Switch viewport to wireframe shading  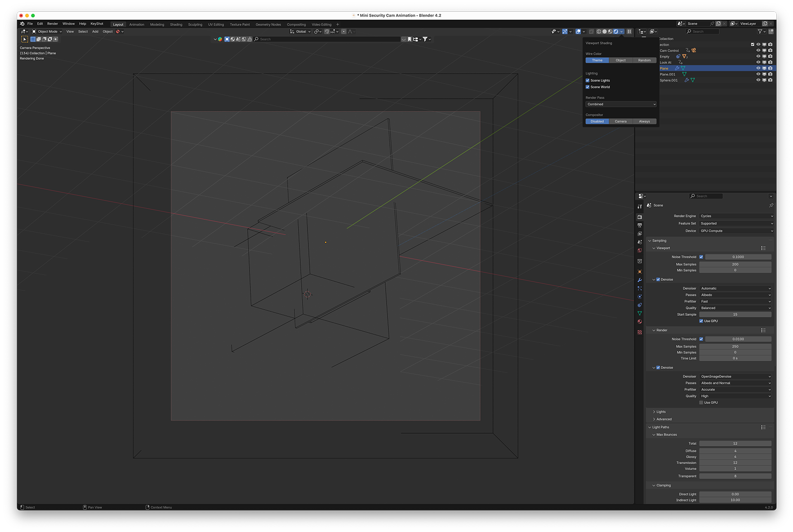599,31
